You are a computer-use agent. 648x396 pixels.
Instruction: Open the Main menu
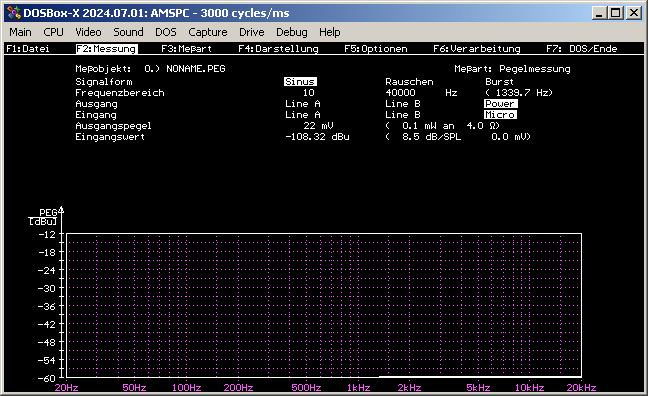(20, 32)
